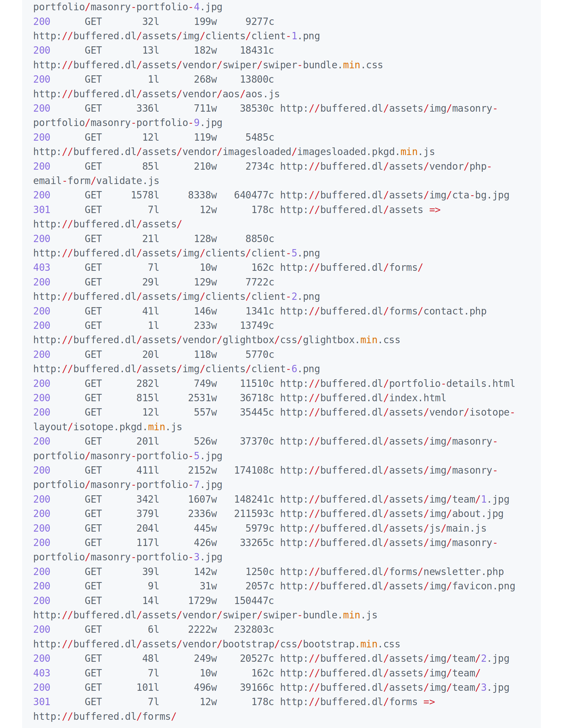
Task: Click the assets/js/main.js URL
Action: [x=383, y=528]
